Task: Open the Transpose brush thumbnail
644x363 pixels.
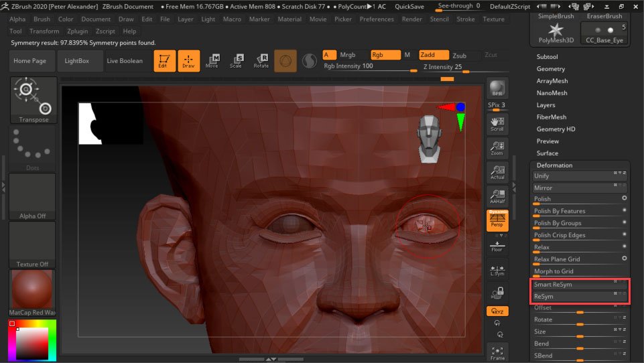Action: coord(34,100)
